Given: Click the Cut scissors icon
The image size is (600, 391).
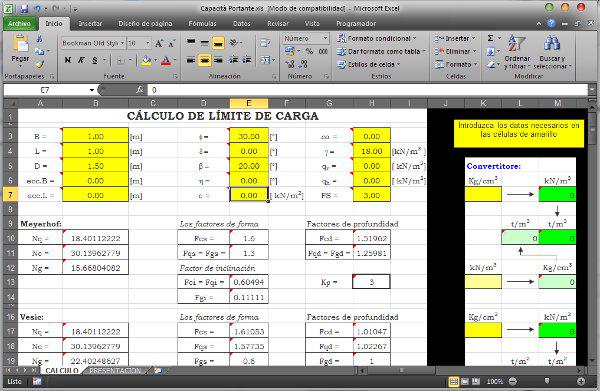Looking at the screenshot, I should [39, 39].
